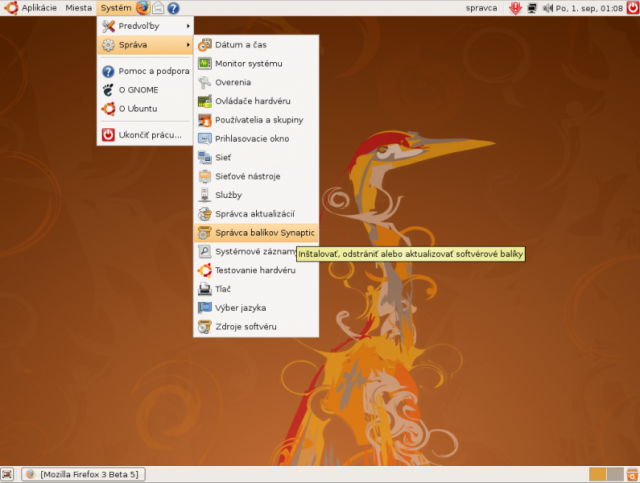Click the Synaptic package box icon
The width and height of the screenshot is (640, 483).
pos(204,233)
